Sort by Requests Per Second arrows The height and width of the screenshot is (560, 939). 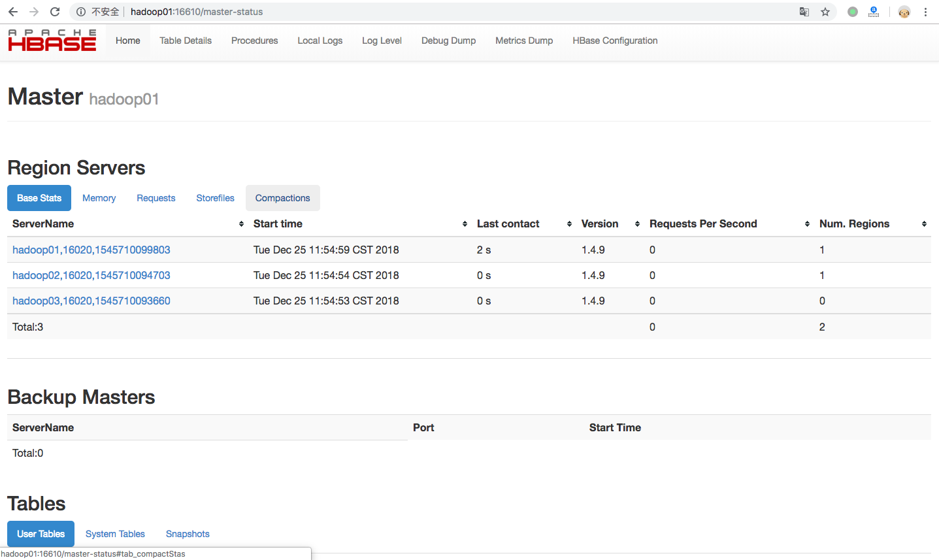(x=807, y=224)
